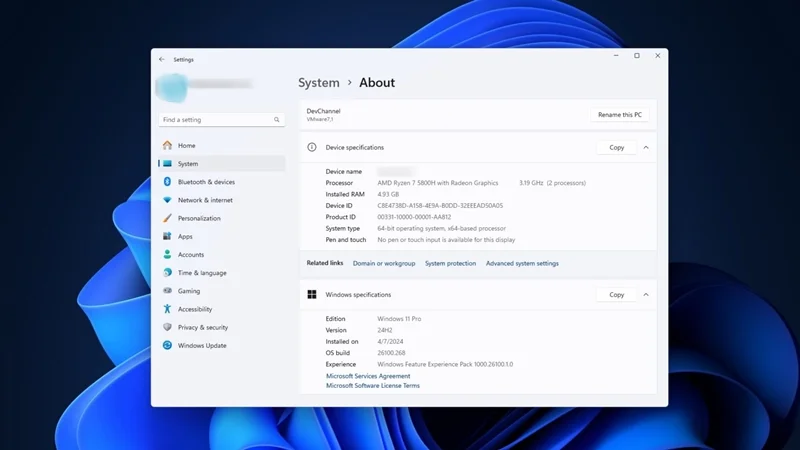Open Home from the sidebar

pyautogui.click(x=221, y=145)
